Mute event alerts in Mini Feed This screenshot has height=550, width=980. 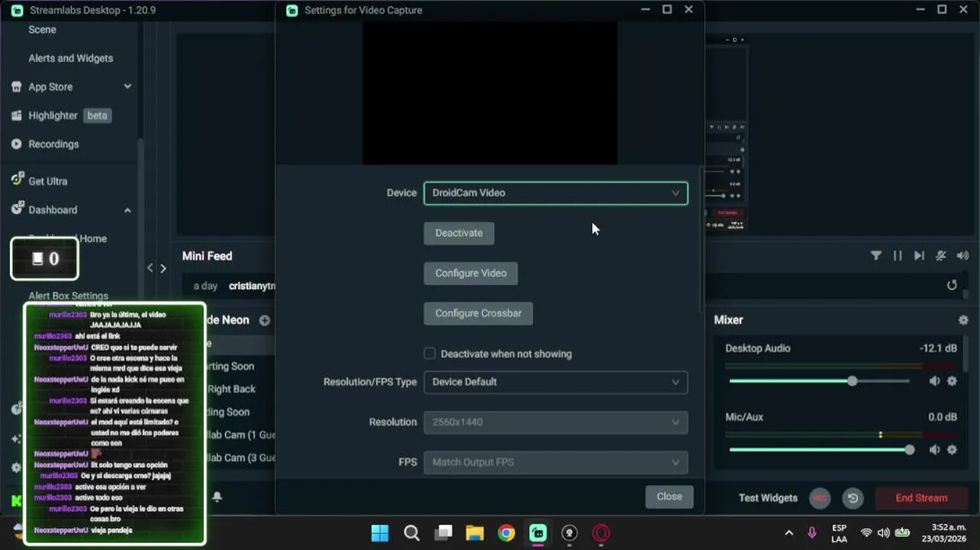point(941,256)
